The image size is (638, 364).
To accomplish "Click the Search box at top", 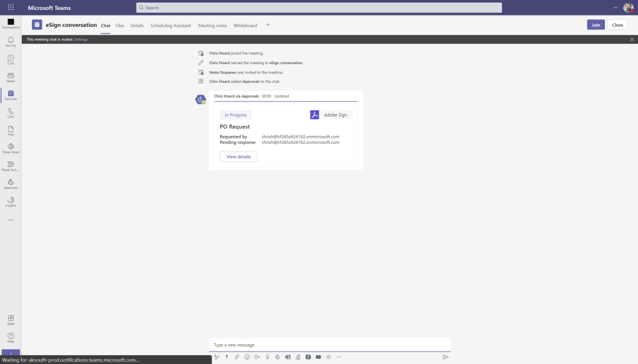I will tap(319, 7).
